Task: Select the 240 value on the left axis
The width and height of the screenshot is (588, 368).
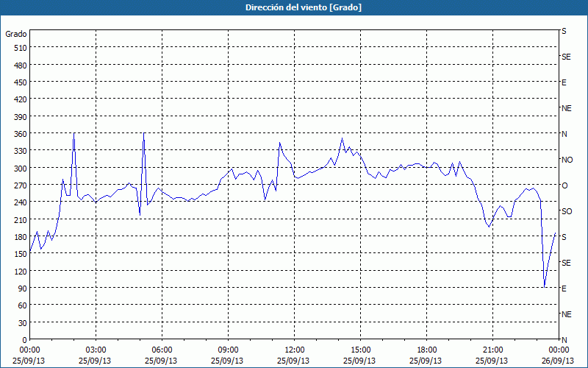Action: pyautogui.click(x=21, y=202)
